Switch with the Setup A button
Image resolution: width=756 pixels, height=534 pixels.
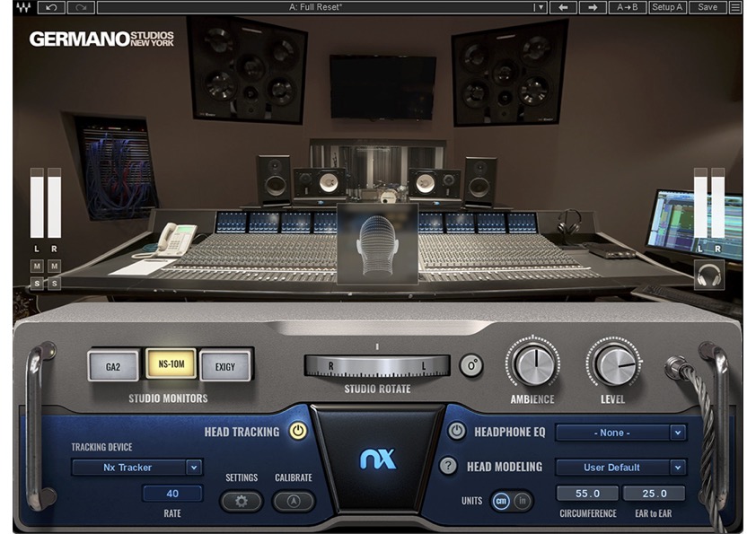point(667,7)
